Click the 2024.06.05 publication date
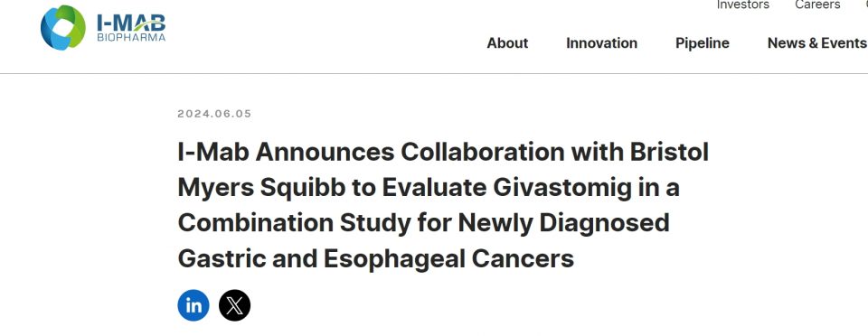This screenshot has width=868, height=336. [x=215, y=114]
